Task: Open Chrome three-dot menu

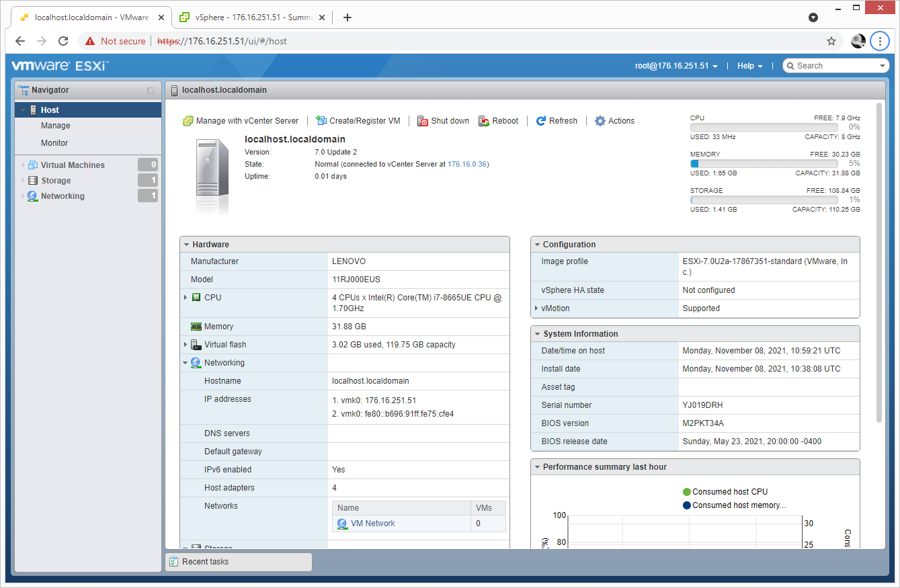Action: 880,41
